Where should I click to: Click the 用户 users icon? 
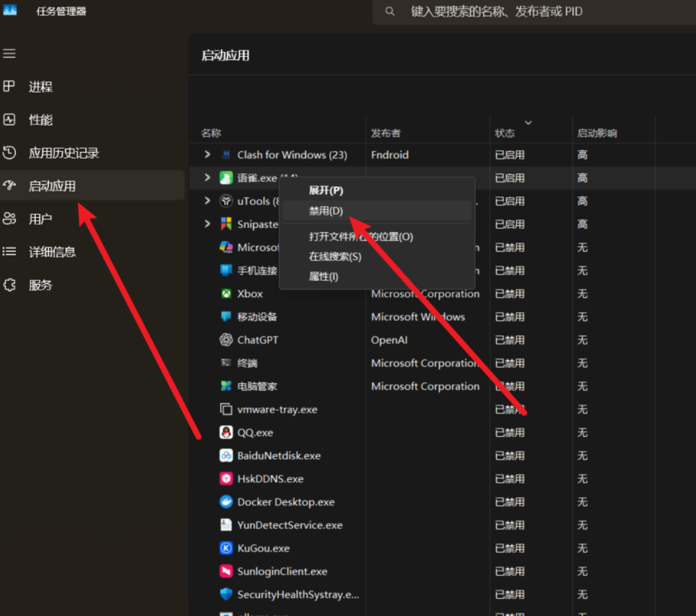(x=9, y=218)
